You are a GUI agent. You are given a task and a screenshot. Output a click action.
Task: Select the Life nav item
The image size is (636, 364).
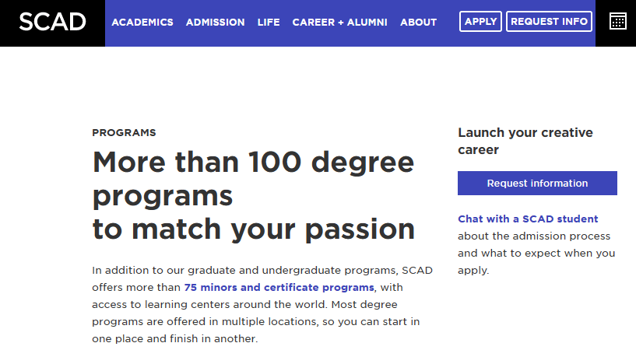pos(269,23)
